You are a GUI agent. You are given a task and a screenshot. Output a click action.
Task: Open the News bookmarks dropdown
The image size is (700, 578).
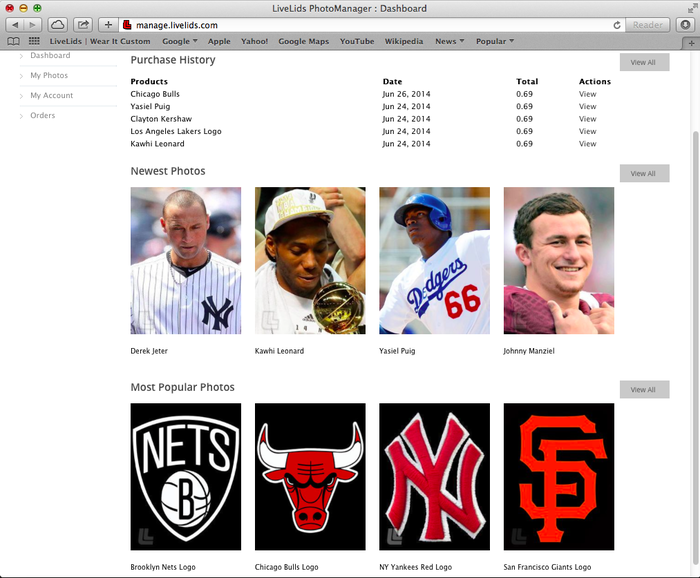tap(450, 41)
